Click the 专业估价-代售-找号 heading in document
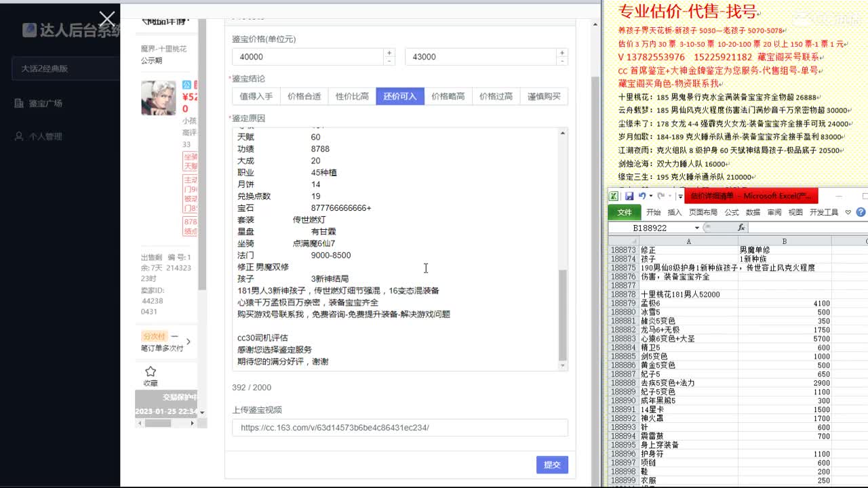 tap(686, 11)
